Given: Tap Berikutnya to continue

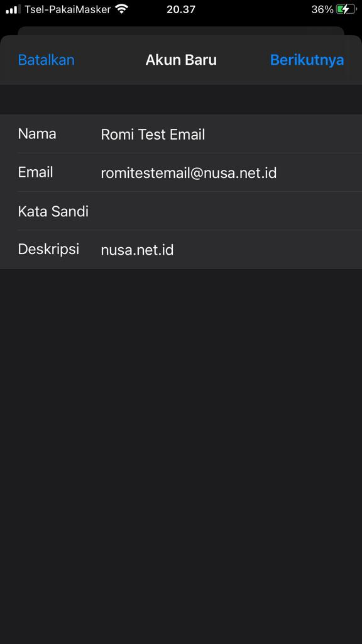Looking at the screenshot, I should pyautogui.click(x=307, y=60).
